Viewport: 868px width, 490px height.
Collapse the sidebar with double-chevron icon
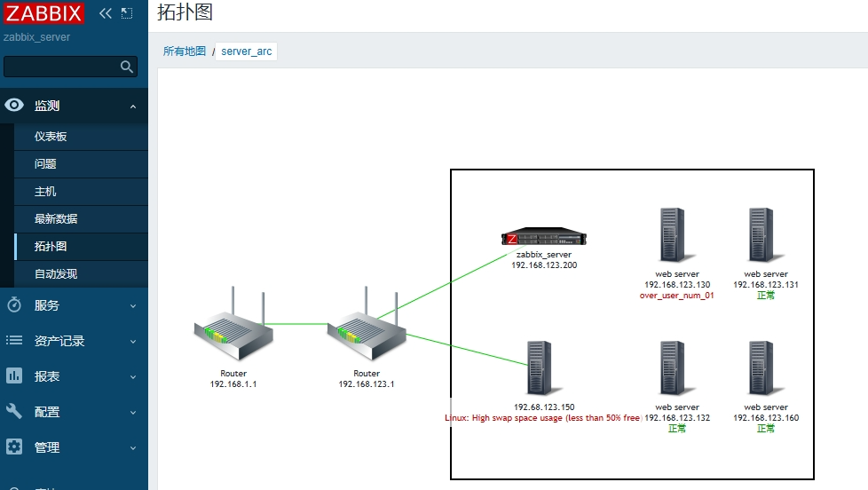tap(106, 13)
